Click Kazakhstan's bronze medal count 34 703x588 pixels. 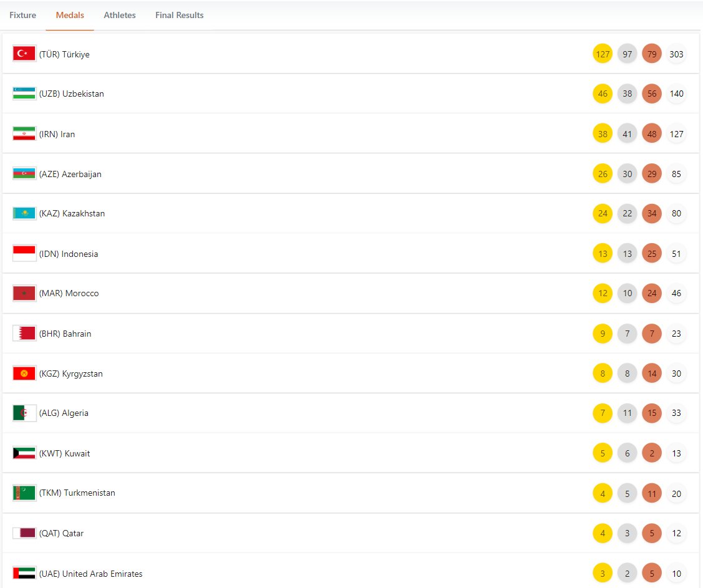click(652, 213)
